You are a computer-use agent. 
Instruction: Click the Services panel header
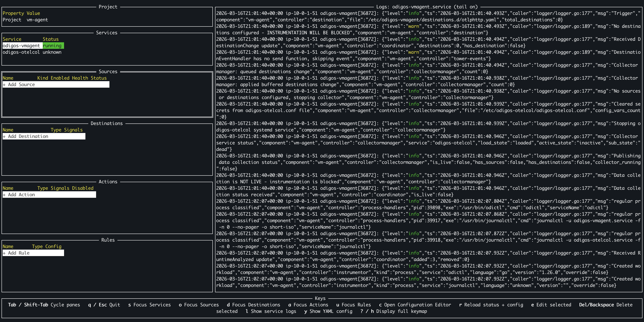(107, 32)
